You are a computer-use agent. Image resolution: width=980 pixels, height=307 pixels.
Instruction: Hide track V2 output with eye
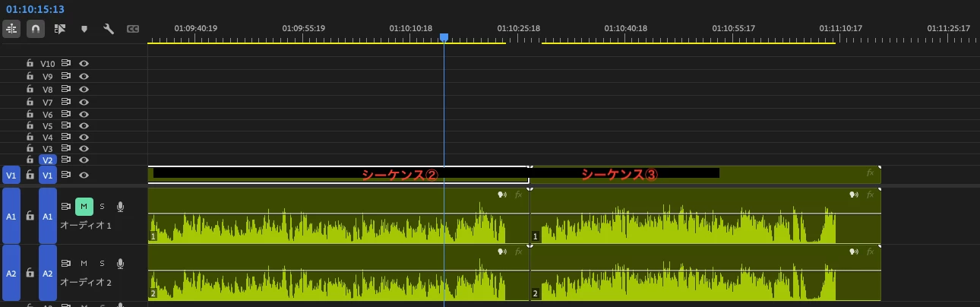click(x=84, y=160)
